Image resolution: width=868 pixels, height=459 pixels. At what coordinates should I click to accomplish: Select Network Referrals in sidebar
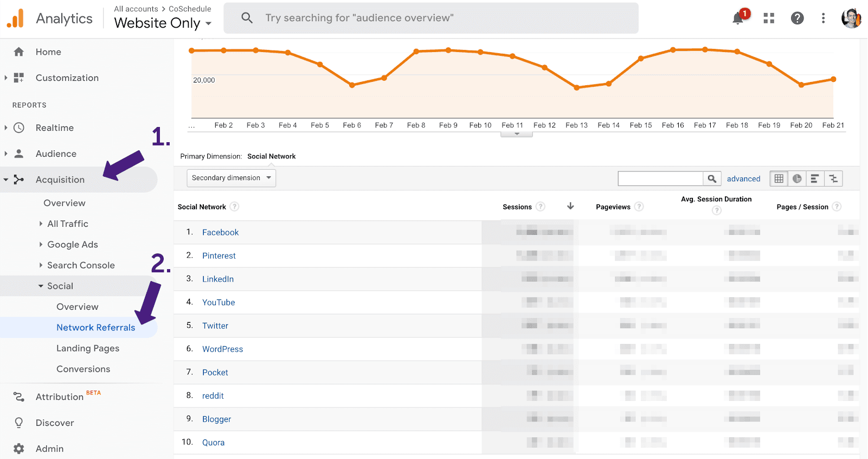96,328
